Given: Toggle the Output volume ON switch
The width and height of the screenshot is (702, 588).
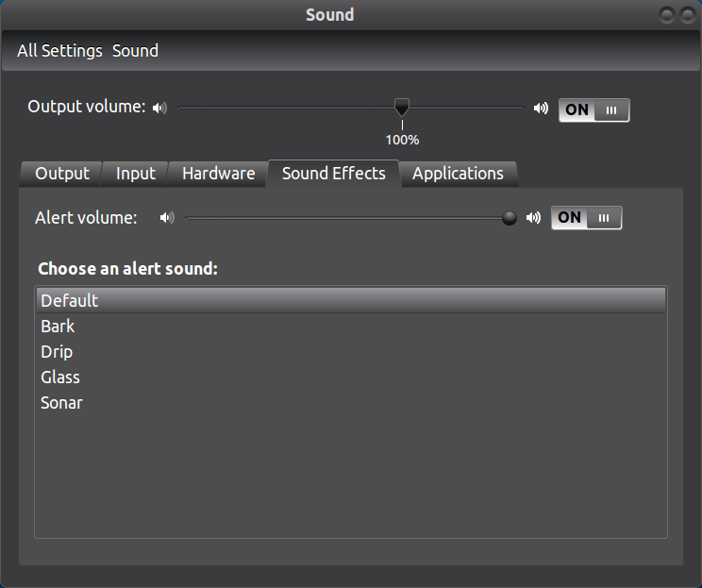Looking at the screenshot, I should tap(593, 110).
